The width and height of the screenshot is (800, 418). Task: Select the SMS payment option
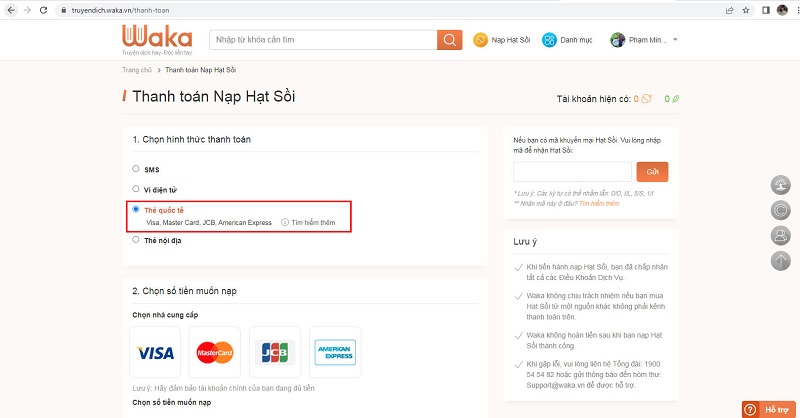pyautogui.click(x=136, y=170)
